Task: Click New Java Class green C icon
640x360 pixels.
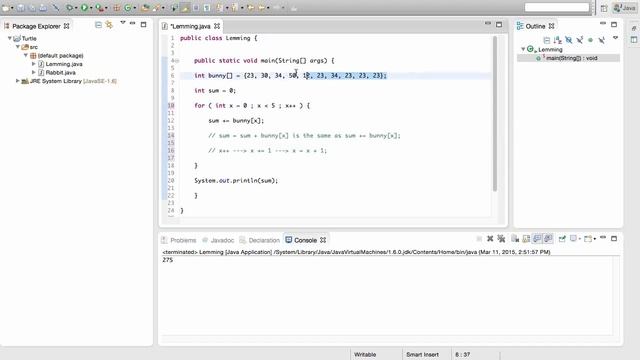Action: coord(127,8)
